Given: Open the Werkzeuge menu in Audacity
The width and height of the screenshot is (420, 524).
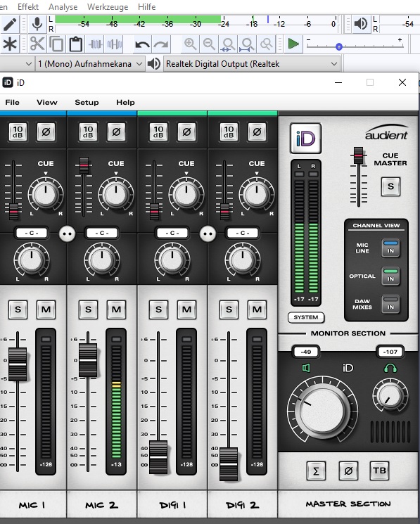Looking at the screenshot, I should (108, 7).
